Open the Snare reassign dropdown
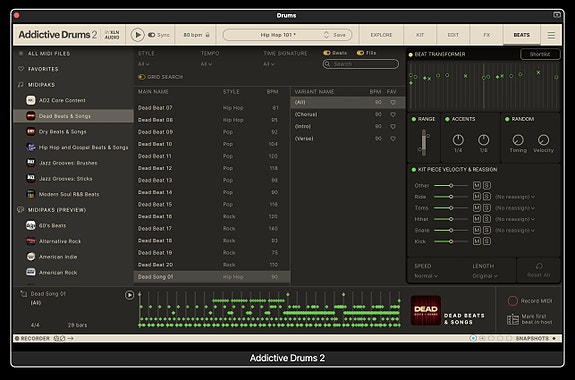 tap(515, 230)
